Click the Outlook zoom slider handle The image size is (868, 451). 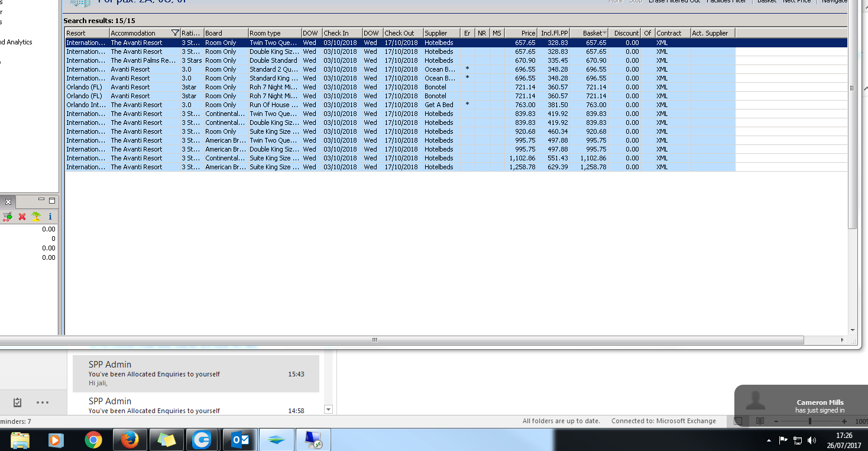coord(810,421)
